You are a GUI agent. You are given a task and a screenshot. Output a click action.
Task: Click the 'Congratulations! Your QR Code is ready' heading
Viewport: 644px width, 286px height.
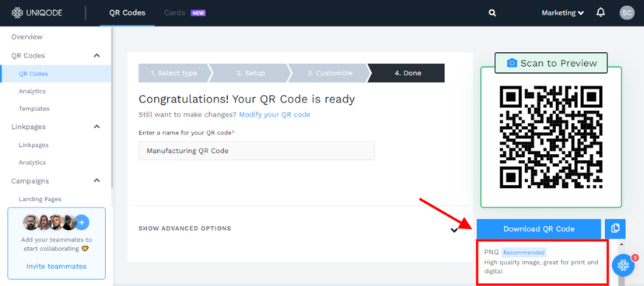[247, 99]
